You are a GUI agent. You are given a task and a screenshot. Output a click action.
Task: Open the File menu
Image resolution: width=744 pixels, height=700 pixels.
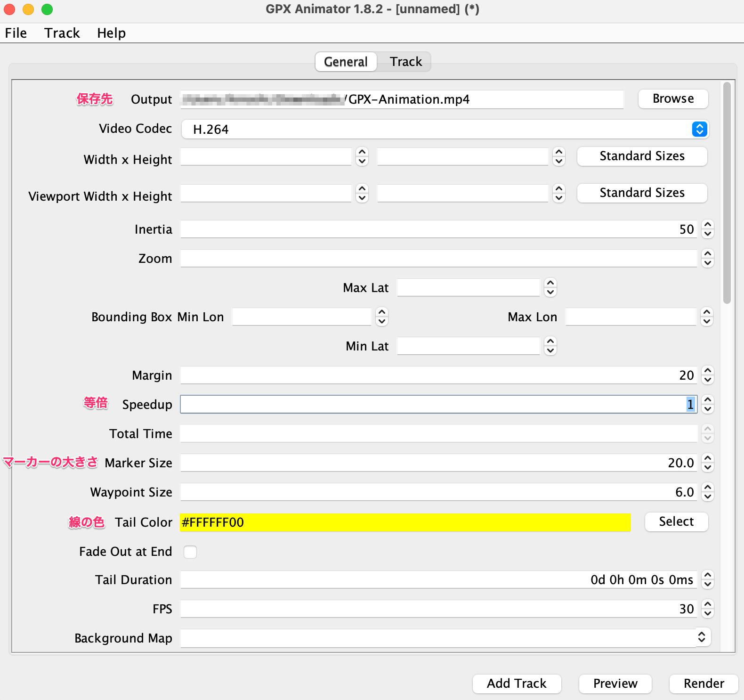coord(16,33)
